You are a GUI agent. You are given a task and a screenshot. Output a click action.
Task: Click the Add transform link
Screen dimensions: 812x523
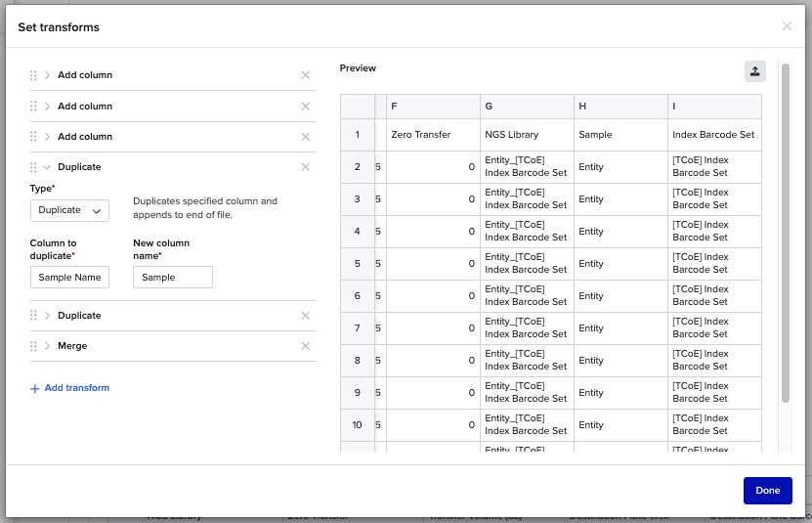point(70,388)
